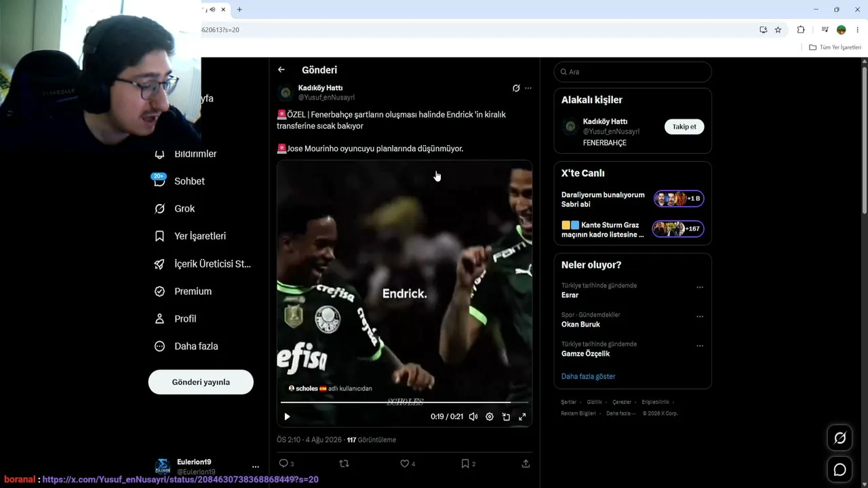Open a new browser tab

(239, 9)
